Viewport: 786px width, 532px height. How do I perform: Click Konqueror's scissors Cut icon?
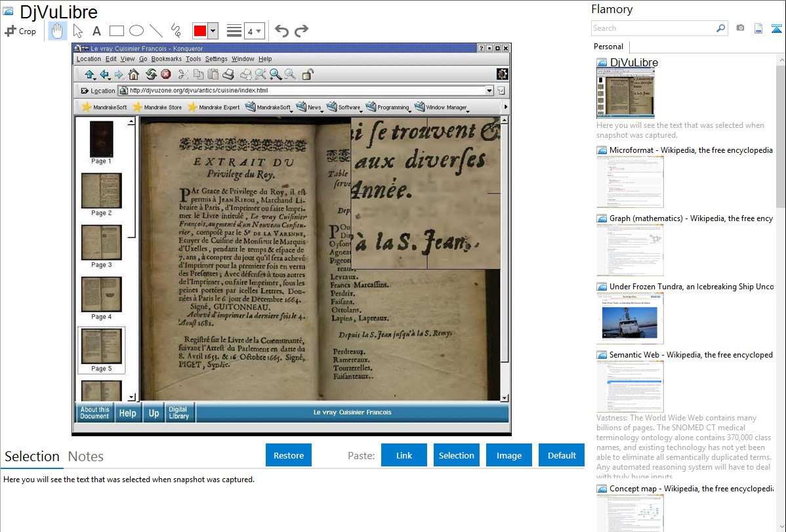[x=184, y=75]
